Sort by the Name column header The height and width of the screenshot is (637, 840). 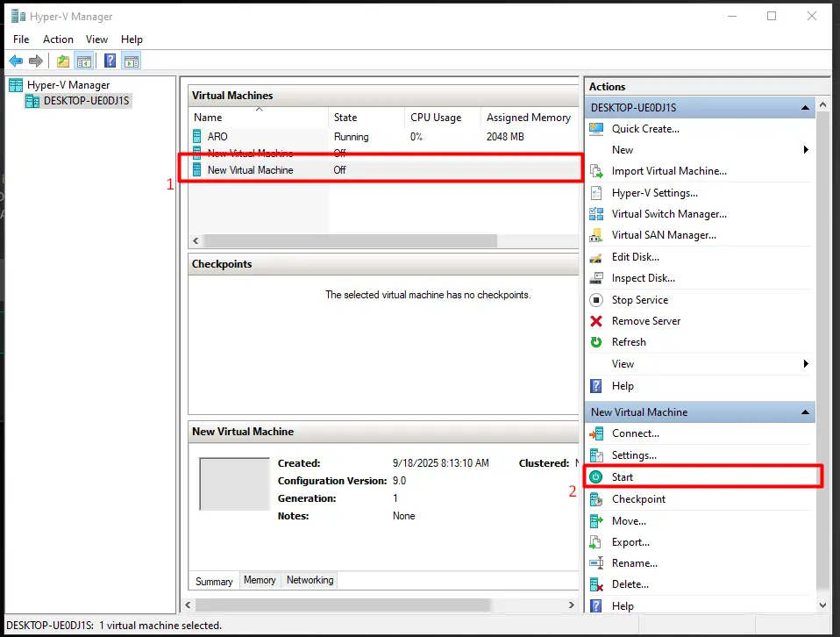[259, 118]
